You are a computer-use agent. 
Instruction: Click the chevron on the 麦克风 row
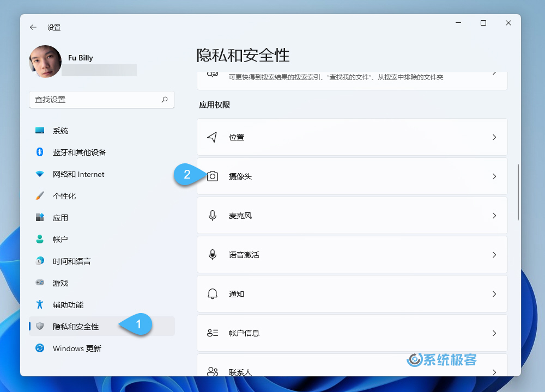point(494,216)
